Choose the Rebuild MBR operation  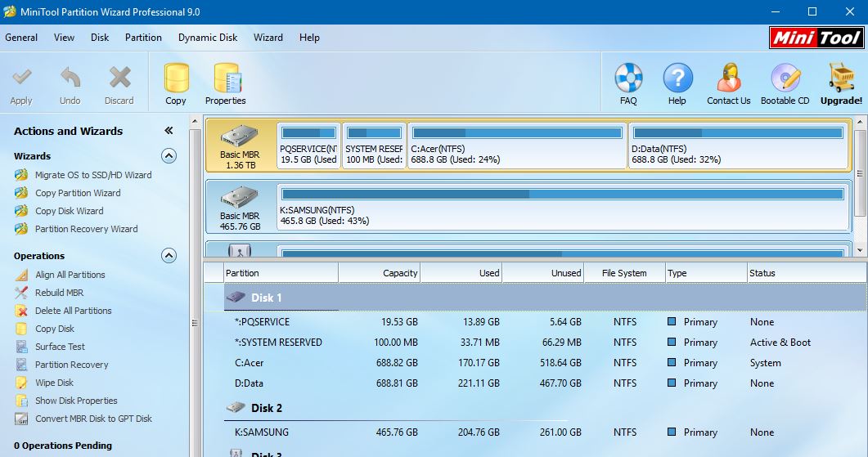[x=59, y=293]
